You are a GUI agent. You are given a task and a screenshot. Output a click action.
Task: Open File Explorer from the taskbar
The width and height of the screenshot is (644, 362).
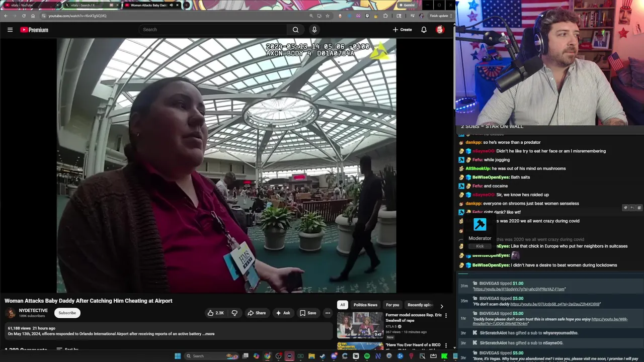point(311,356)
